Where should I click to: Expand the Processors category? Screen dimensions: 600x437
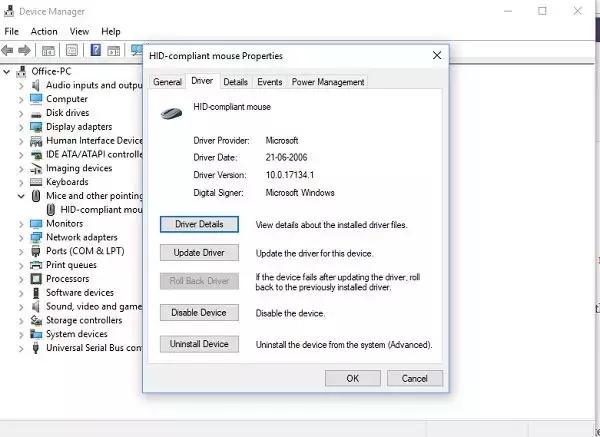point(21,279)
